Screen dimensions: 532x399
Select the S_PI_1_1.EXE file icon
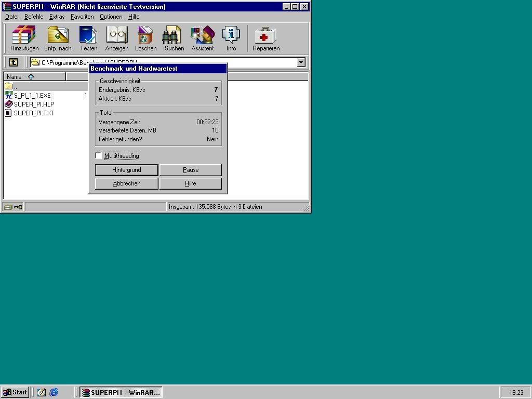click(x=8, y=95)
